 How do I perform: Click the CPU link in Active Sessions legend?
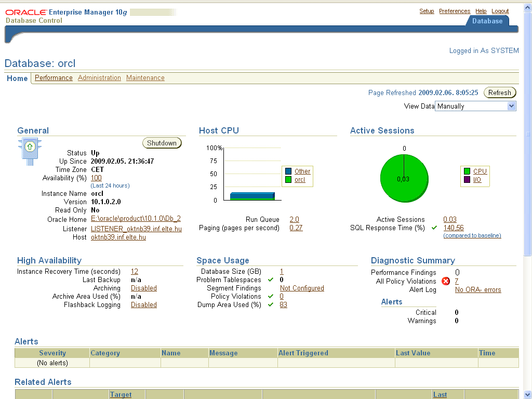point(480,171)
